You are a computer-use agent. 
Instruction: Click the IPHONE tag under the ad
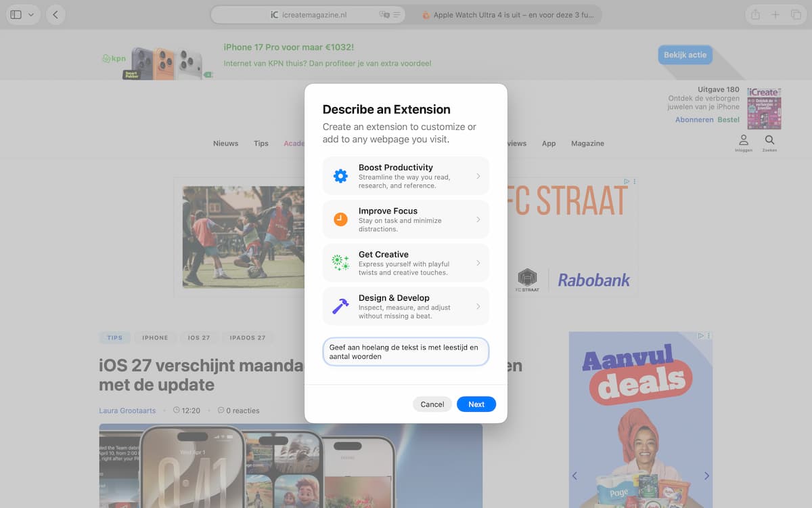pyautogui.click(x=155, y=337)
